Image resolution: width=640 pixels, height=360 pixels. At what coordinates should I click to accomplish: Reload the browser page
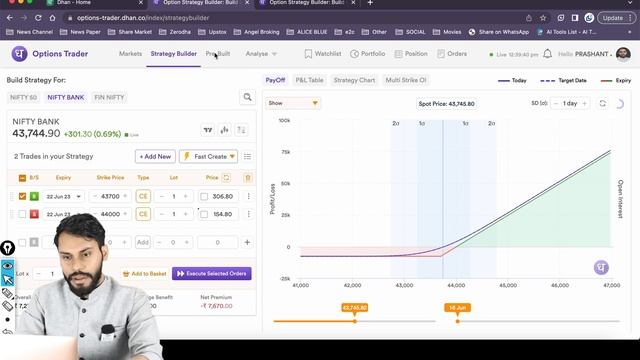38,18
